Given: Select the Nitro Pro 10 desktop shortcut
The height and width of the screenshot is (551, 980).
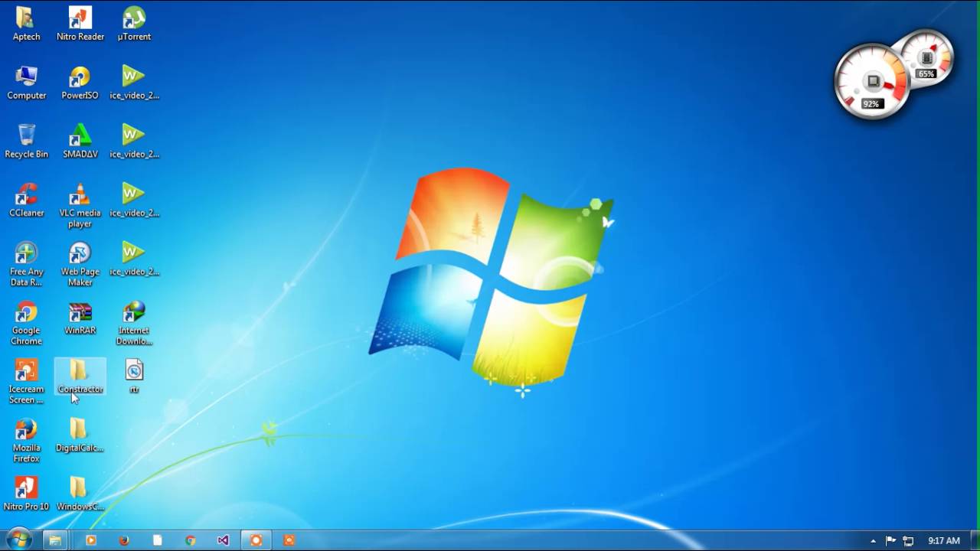Looking at the screenshot, I should [x=26, y=494].
